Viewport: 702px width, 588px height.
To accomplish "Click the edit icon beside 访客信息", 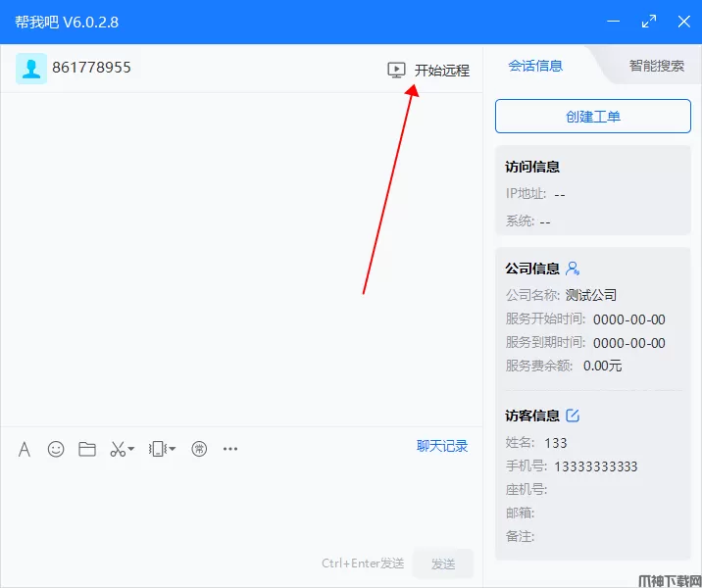I will (574, 416).
